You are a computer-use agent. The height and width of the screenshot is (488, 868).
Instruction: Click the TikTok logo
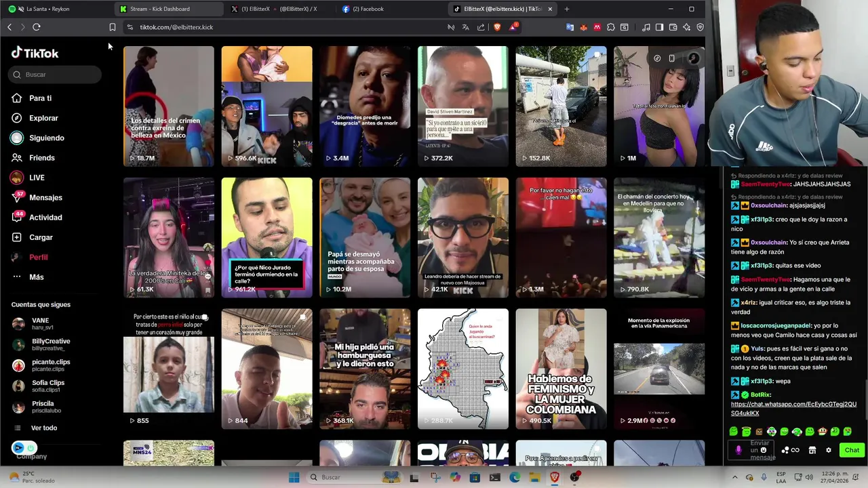tap(35, 53)
